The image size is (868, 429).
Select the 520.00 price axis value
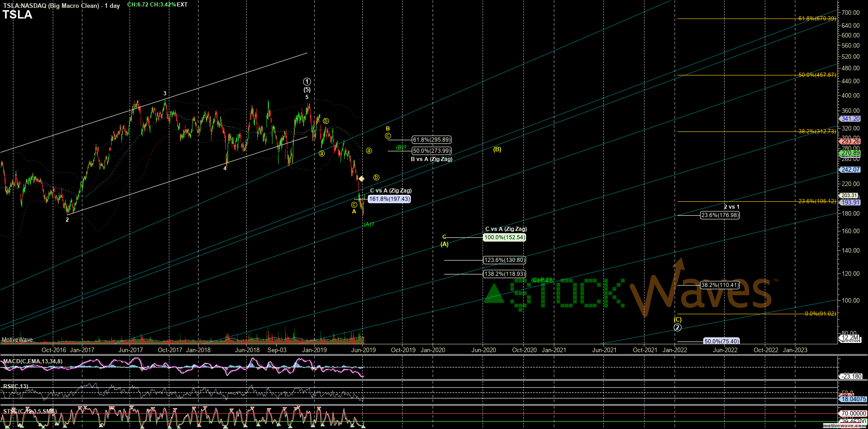coord(851,56)
